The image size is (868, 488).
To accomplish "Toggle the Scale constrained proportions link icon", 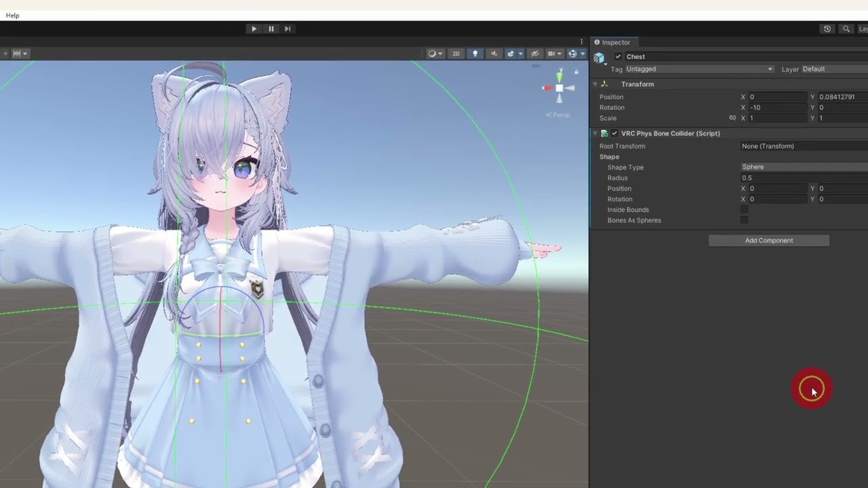I will coord(732,118).
